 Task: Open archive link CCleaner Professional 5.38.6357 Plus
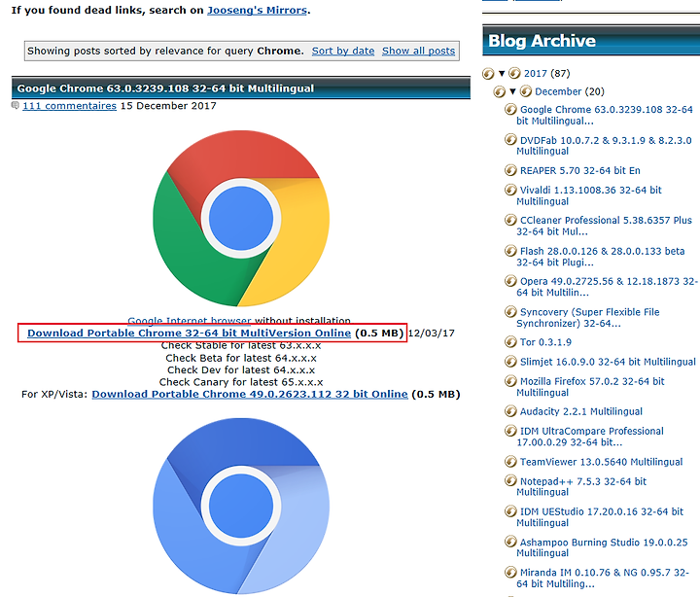tap(604, 226)
